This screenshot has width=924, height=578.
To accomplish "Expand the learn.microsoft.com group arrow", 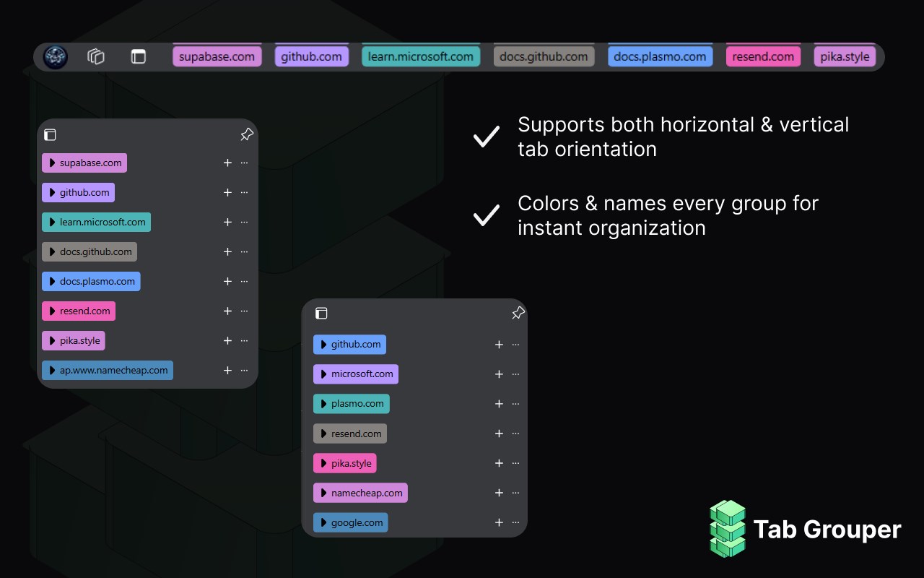I will pos(52,223).
